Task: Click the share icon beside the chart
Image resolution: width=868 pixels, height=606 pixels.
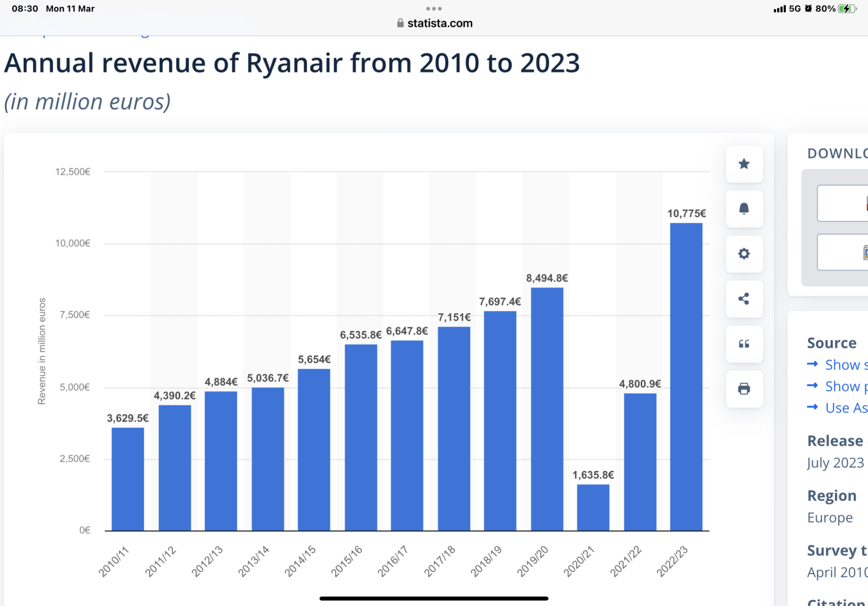Action: pos(744,299)
